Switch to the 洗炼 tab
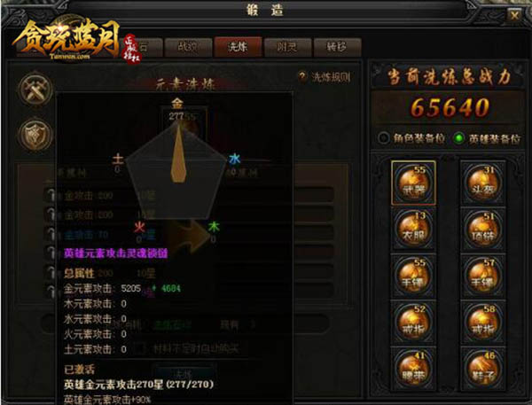This screenshot has width=532, height=405. (x=238, y=47)
